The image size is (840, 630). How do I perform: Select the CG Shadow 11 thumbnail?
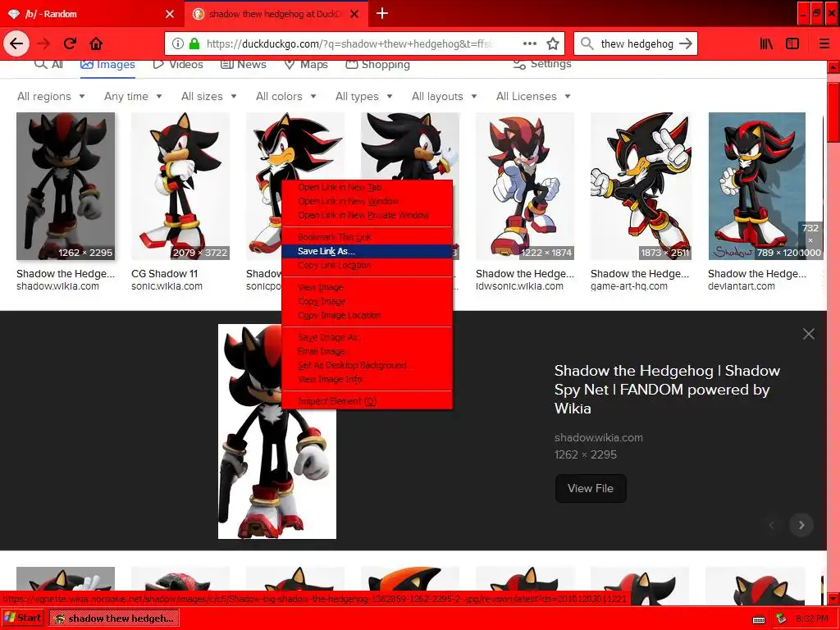[180, 186]
